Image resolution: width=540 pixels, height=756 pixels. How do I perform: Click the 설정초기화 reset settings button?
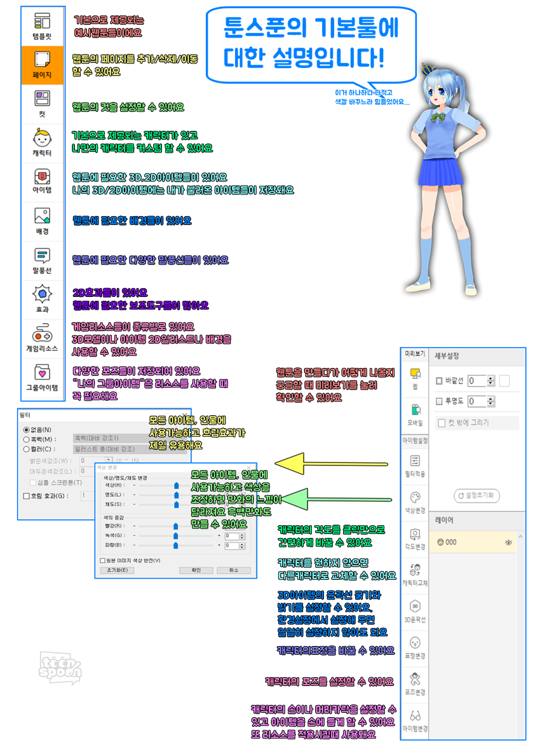[x=477, y=496]
